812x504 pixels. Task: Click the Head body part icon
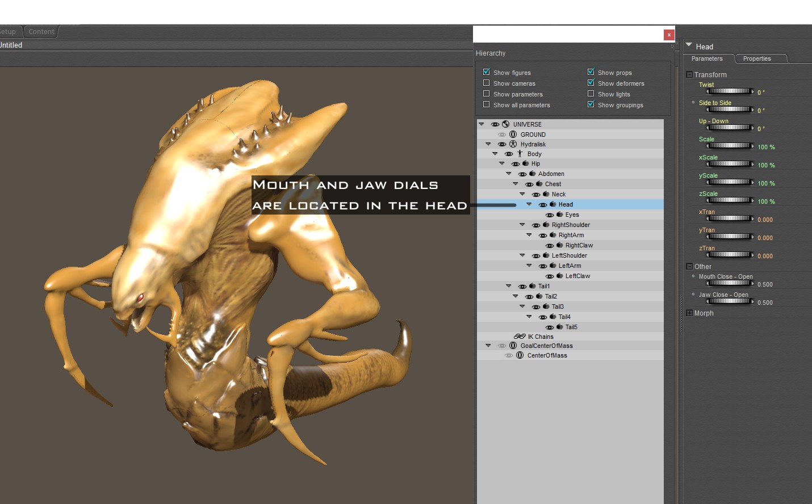click(553, 204)
